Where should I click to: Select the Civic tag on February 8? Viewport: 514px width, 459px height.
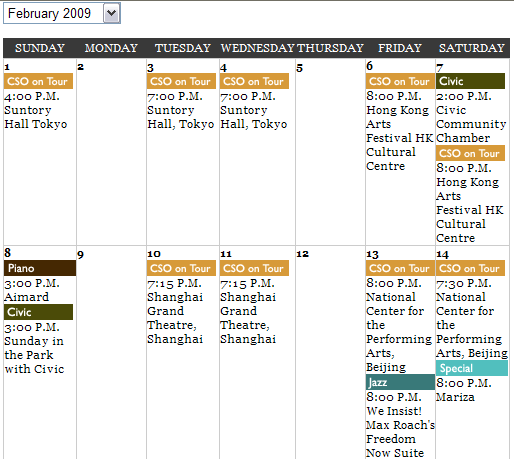pyautogui.click(x=38, y=312)
